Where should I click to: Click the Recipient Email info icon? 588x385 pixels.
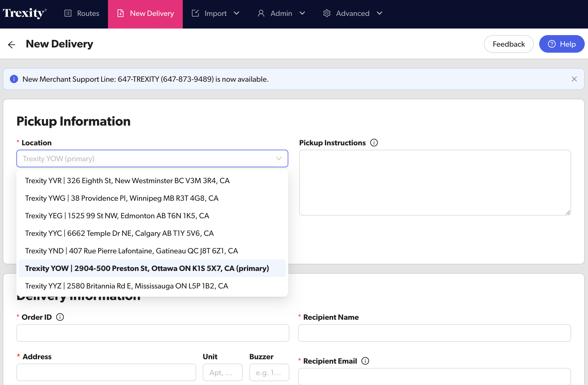click(x=365, y=361)
